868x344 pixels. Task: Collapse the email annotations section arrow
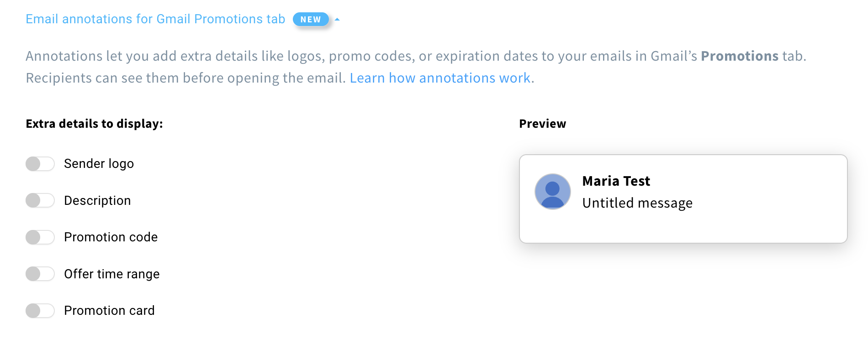point(337,20)
